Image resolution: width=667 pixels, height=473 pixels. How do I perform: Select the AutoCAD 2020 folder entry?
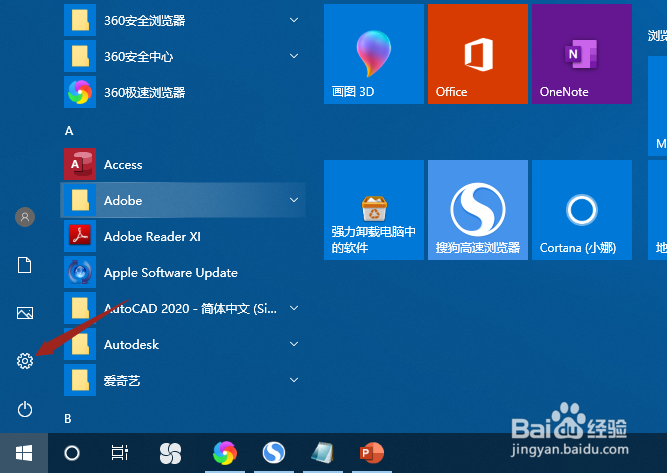click(183, 308)
